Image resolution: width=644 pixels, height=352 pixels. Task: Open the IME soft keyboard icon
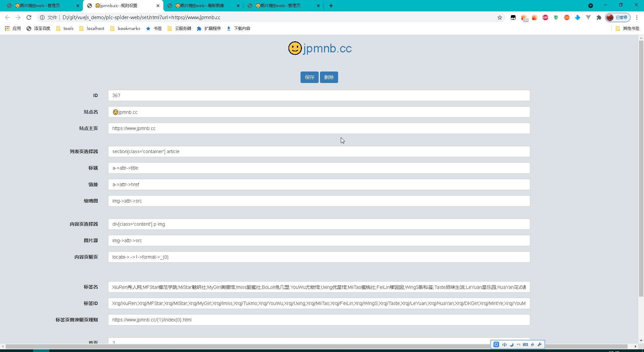point(526,344)
